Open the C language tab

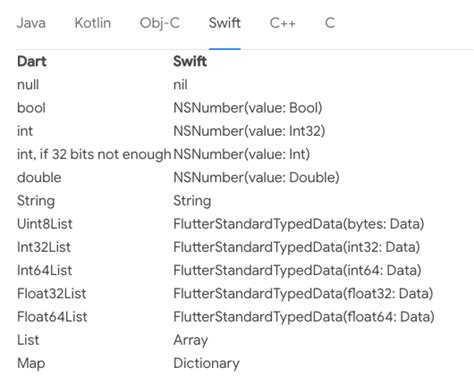(330, 23)
